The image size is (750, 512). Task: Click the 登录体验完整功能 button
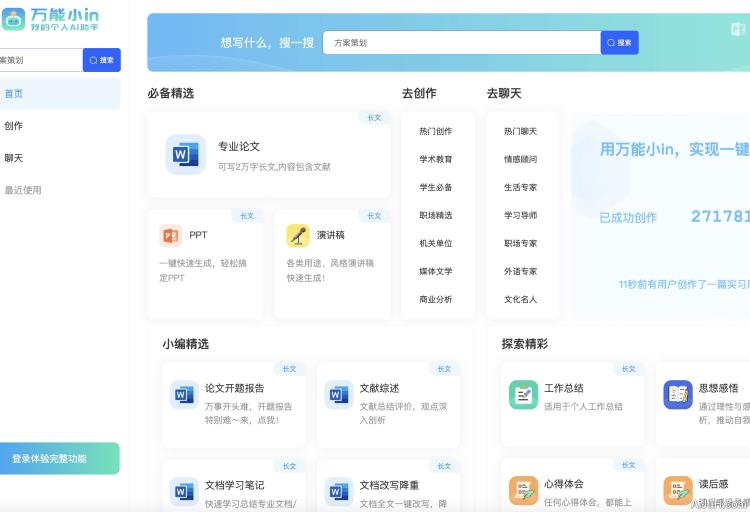pyautogui.click(x=50, y=459)
